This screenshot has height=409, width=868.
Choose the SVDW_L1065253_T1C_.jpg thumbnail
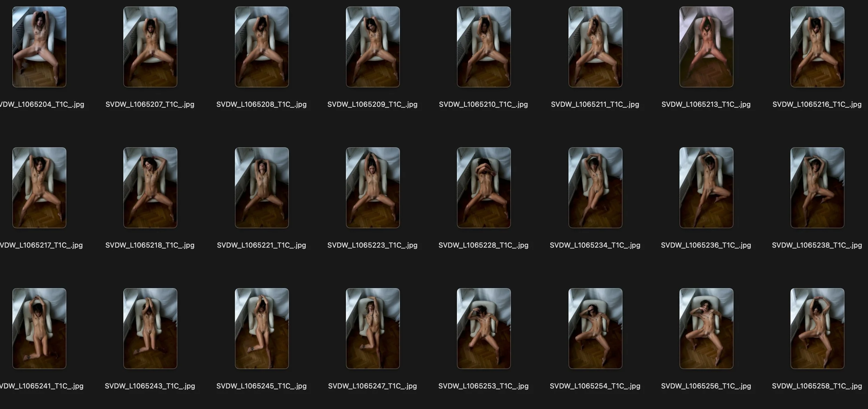coord(484,329)
